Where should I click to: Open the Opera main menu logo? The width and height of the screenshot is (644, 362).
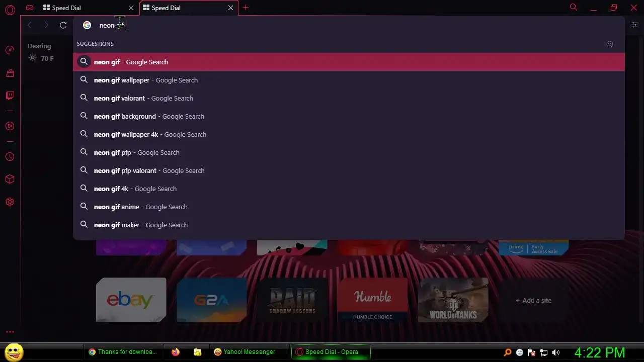[x=10, y=10]
